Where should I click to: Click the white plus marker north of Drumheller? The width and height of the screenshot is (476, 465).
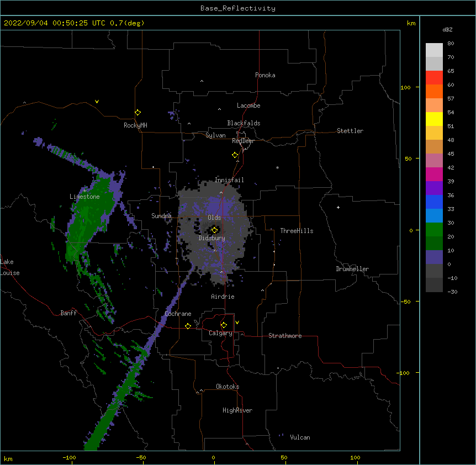pyautogui.click(x=338, y=207)
